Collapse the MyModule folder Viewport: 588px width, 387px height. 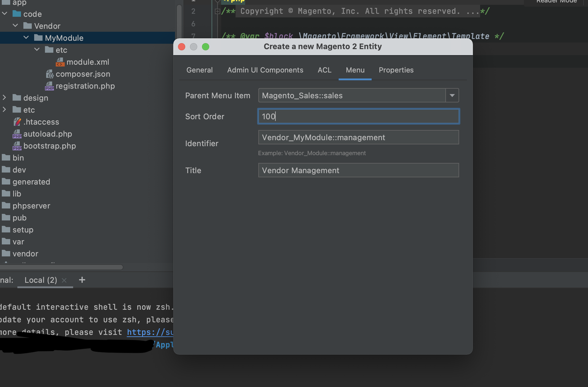point(26,38)
